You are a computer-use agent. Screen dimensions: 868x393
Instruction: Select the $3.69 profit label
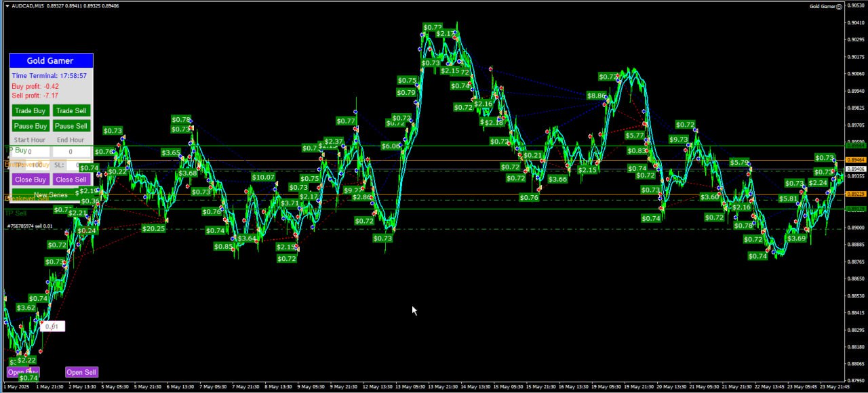(796, 238)
